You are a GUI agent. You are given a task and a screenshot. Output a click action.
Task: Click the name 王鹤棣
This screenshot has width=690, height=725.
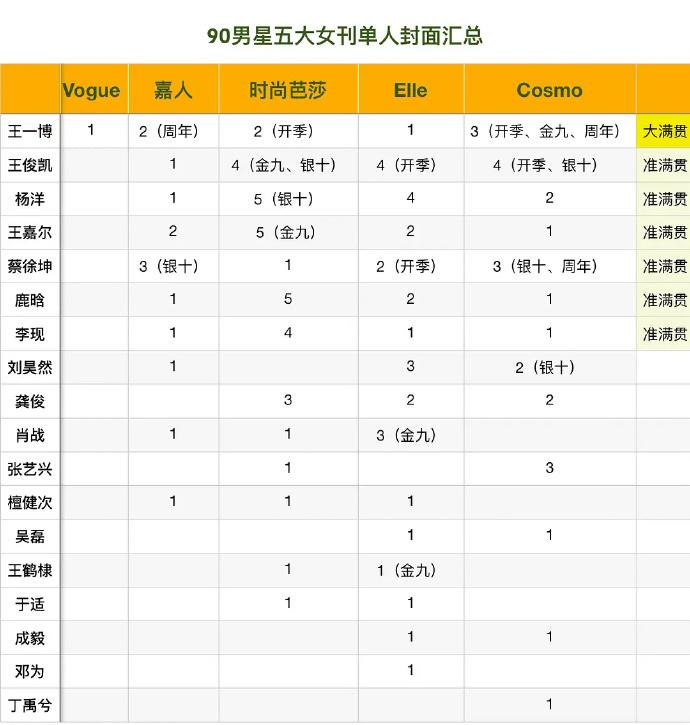[30, 571]
